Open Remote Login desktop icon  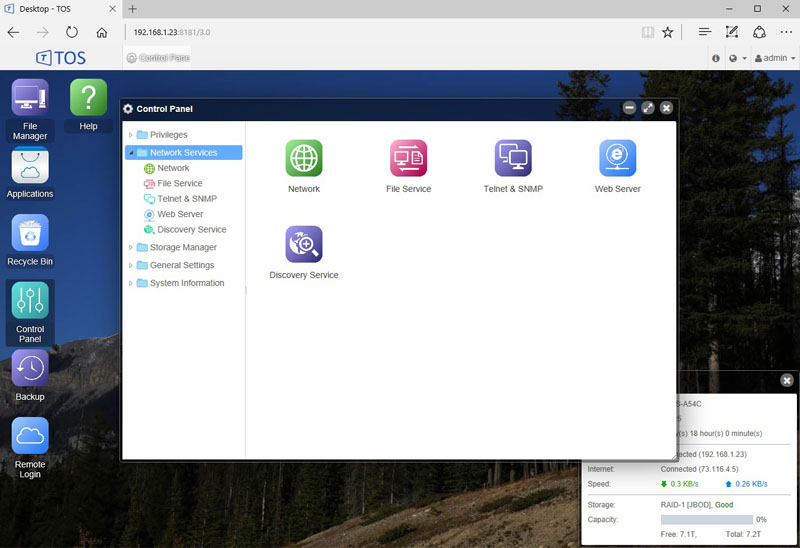30,437
